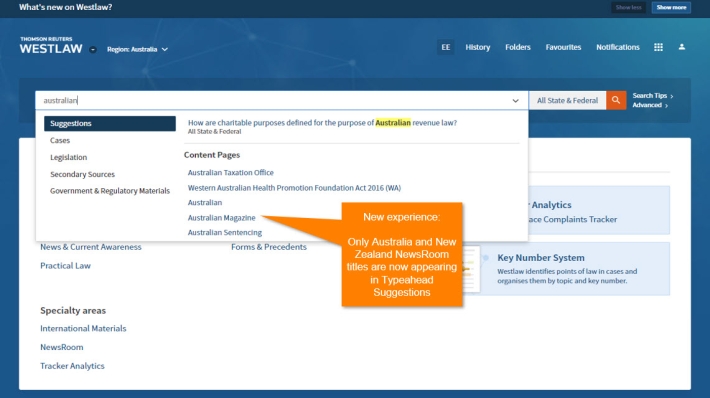Click the Show more button
710x398 pixels.
coord(671,7)
